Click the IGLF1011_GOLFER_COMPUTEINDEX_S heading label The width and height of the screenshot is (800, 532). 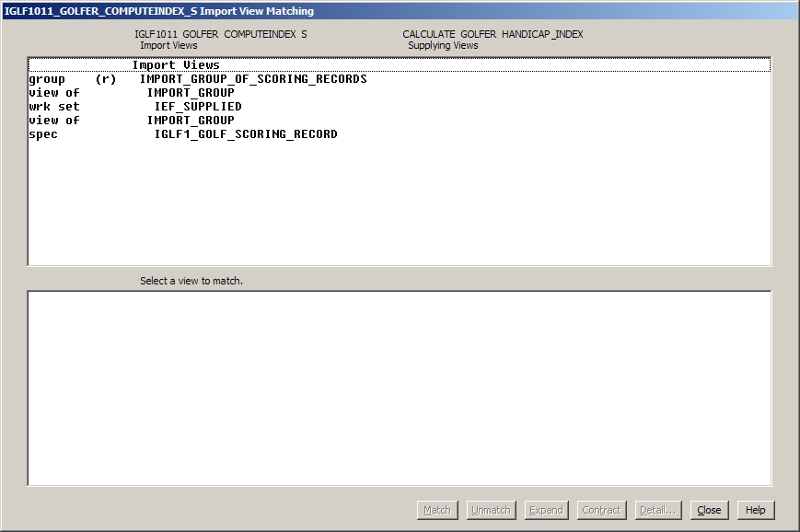pyautogui.click(x=220, y=34)
